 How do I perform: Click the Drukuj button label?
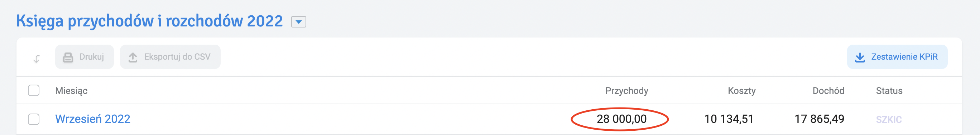pyautogui.click(x=92, y=57)
